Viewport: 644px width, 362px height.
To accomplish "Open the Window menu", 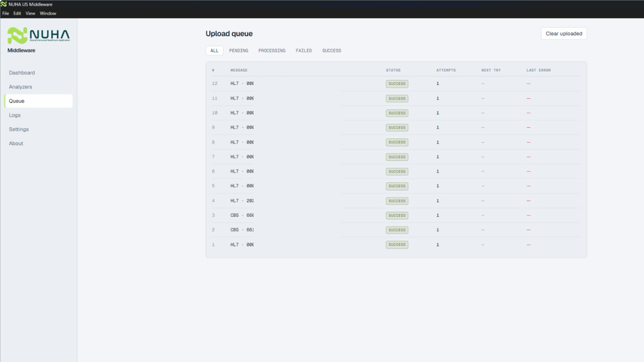I will tap(48, 13).
